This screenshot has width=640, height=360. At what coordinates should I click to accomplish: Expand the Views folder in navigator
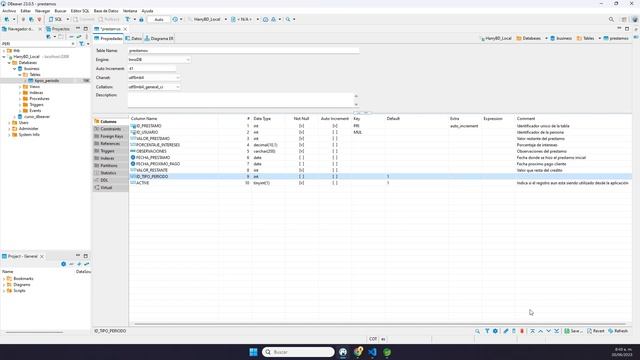(20, 87)
